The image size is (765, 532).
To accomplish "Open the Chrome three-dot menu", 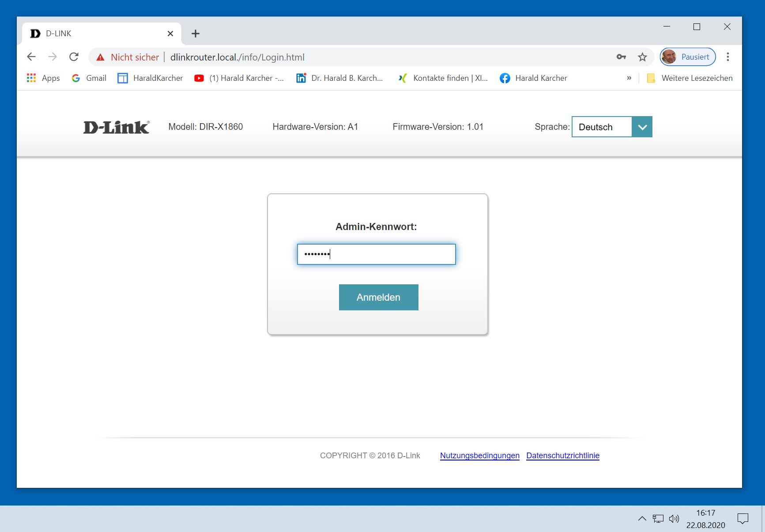I will 728,57.
